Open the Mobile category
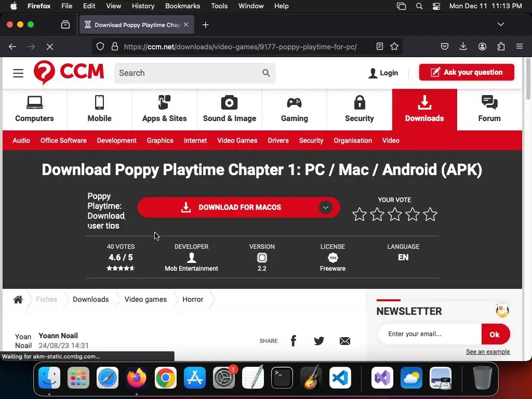The width and height of the screenshot is (532, 399). click(99, 110)
